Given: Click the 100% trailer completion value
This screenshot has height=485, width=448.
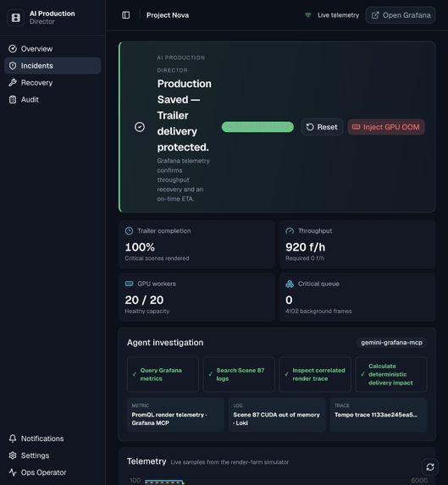Looking at the screenshot, I should tap(140, 247).
